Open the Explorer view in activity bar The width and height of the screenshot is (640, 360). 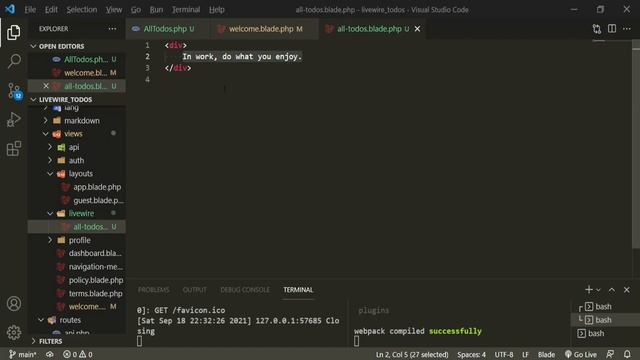[13, 32]
